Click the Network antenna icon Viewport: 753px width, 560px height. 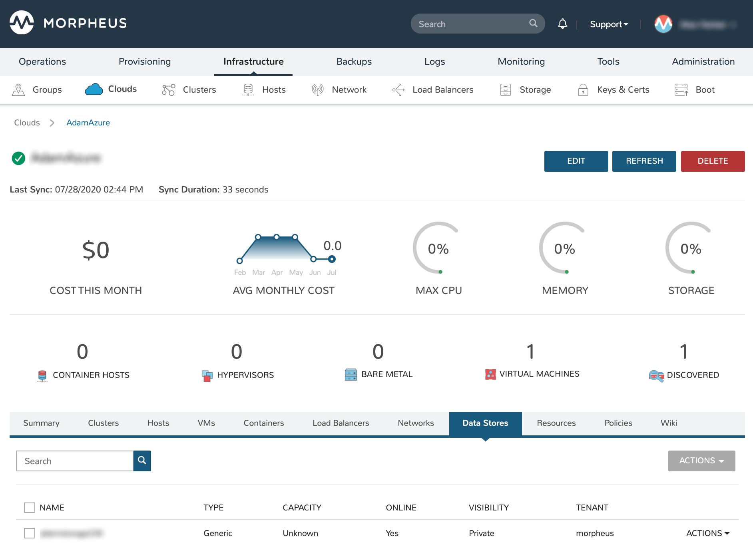point(317,90)
